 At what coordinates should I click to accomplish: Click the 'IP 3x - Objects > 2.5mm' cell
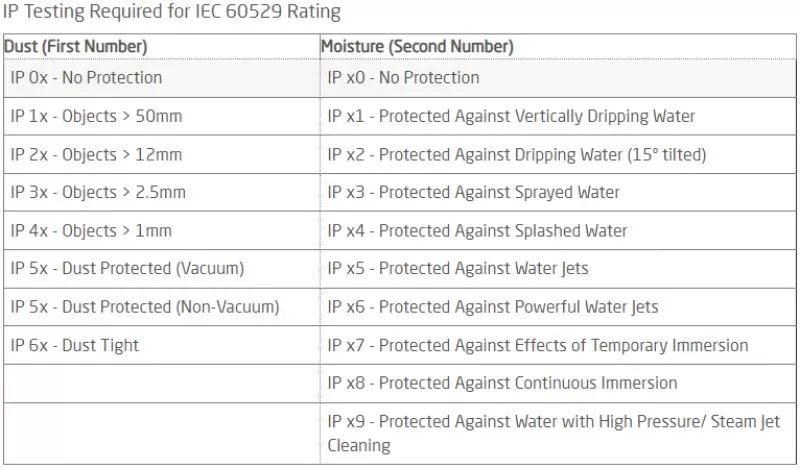pos(98,192)
